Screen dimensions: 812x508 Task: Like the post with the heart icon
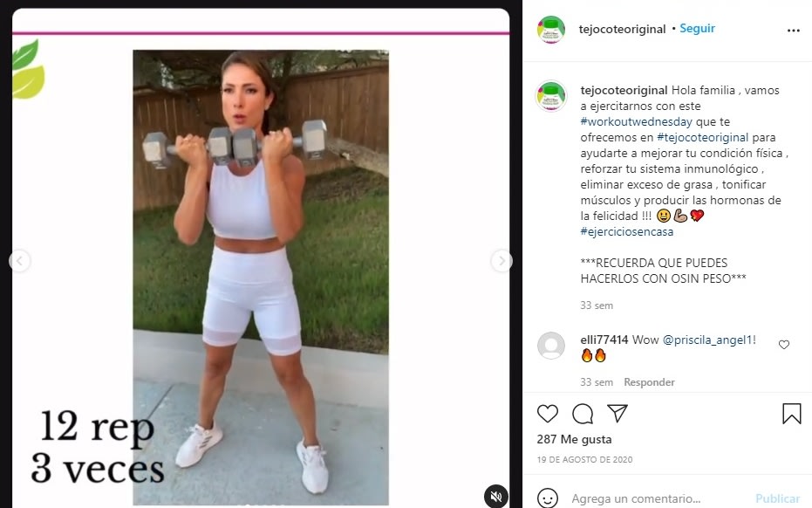[548, 414]
